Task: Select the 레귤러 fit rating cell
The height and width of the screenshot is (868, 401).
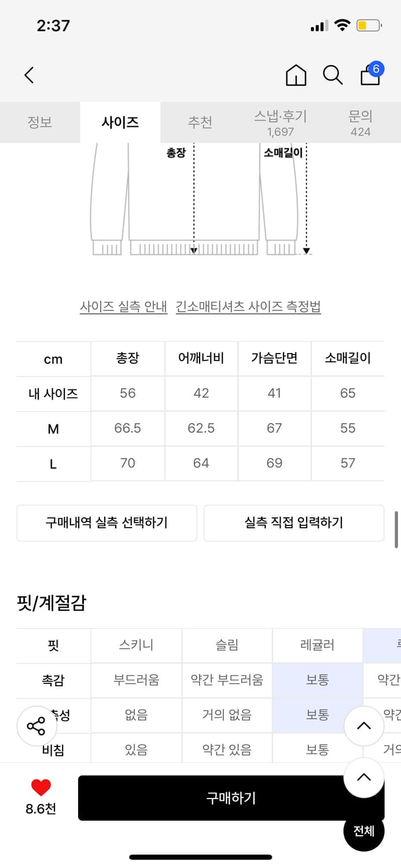Action: click(x=317, y=645)
